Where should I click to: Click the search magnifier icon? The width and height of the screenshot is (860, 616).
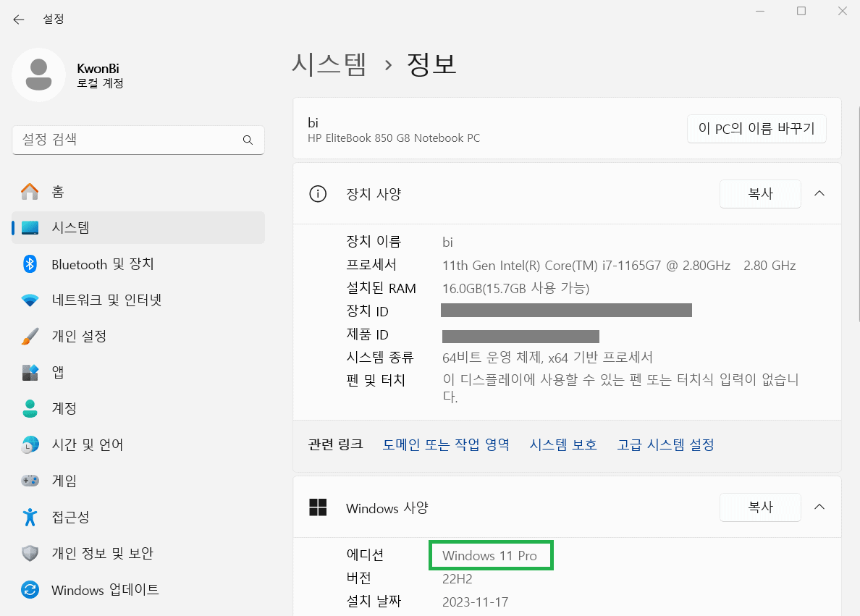248,140
